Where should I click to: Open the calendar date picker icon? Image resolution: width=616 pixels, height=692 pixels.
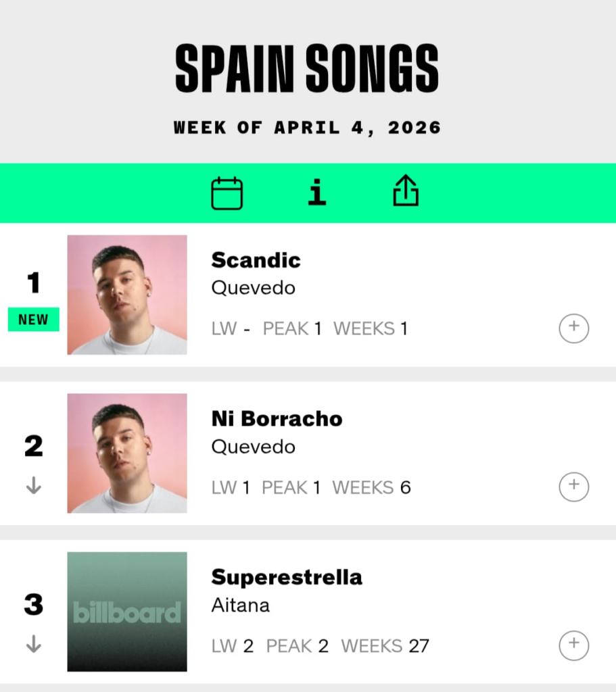tap(227, 193)
